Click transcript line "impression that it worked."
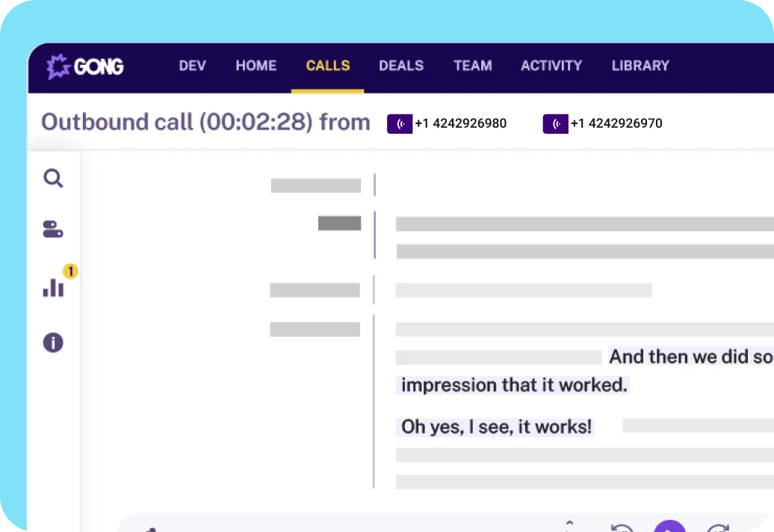 click(514, 385)
